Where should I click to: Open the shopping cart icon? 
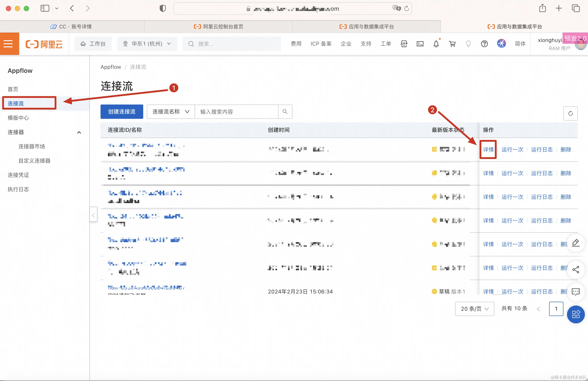452,44
